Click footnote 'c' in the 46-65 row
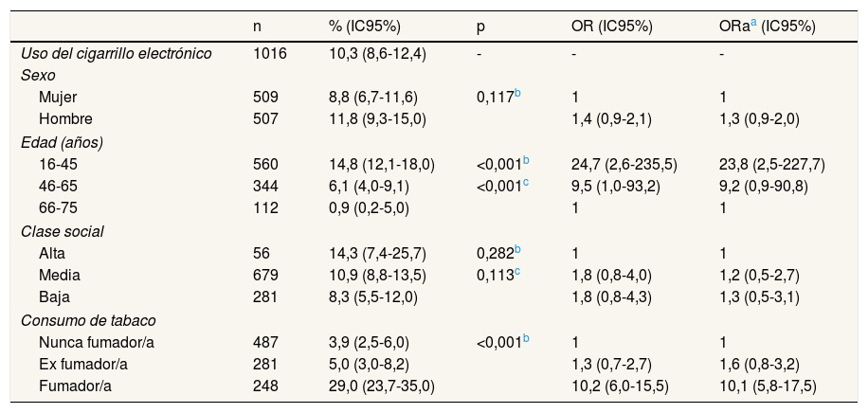Viewport: 868px width, 413px height. [x=526, y=183]
